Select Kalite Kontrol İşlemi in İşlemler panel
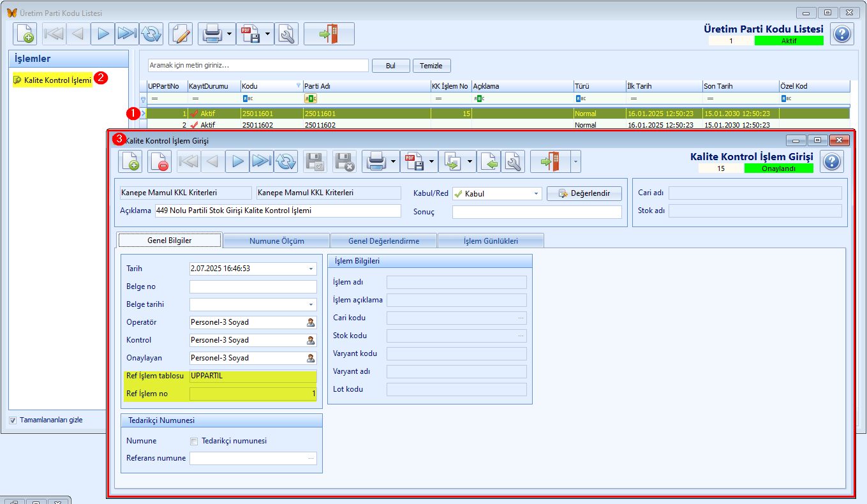The height and width of the screenshot is (504, 867). point(53,80)
